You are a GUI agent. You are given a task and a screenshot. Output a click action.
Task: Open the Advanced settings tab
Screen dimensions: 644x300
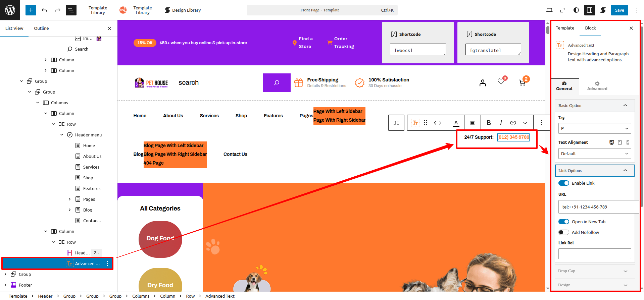click(x=597, y=86)
